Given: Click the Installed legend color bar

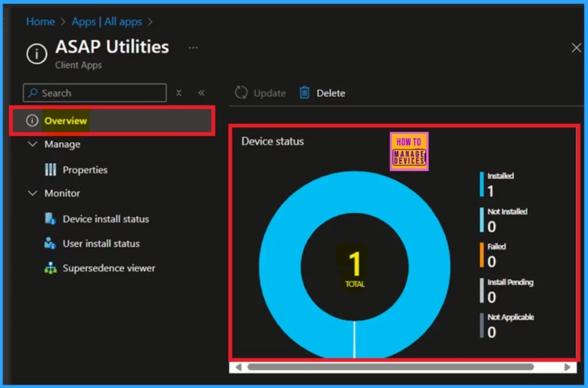Looking at the screenshot, I should [482, 185].
